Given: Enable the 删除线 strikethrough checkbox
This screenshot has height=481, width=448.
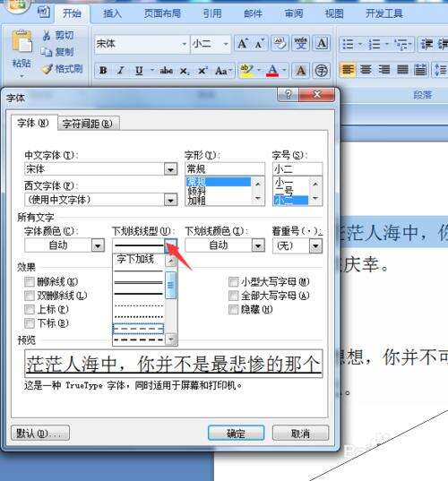Looking at the screenshot, I should click(x=30, y=281).
